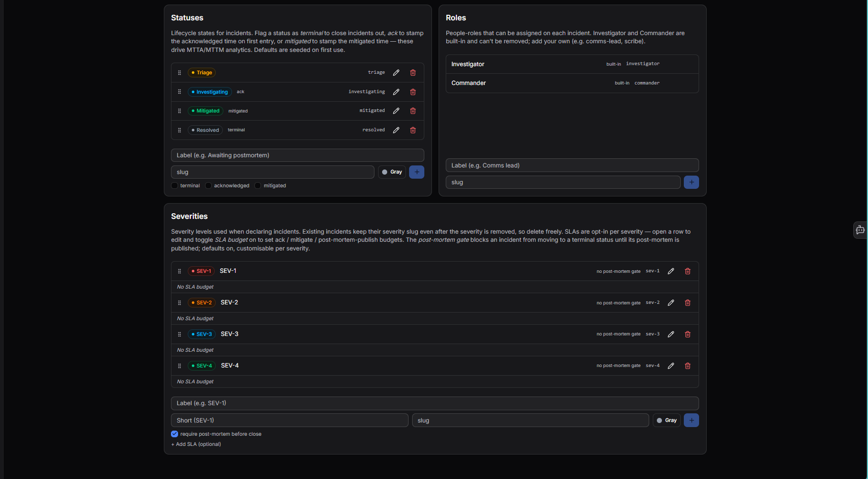
Task: Click the red SEV-1 badge
Action: click(x=201, y=271)
